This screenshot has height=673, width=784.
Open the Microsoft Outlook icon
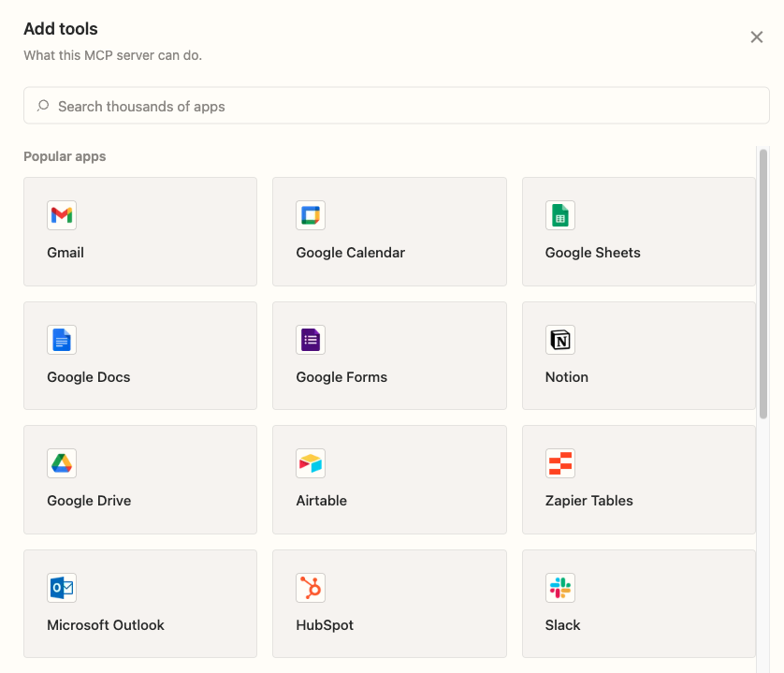pos(62,588)
